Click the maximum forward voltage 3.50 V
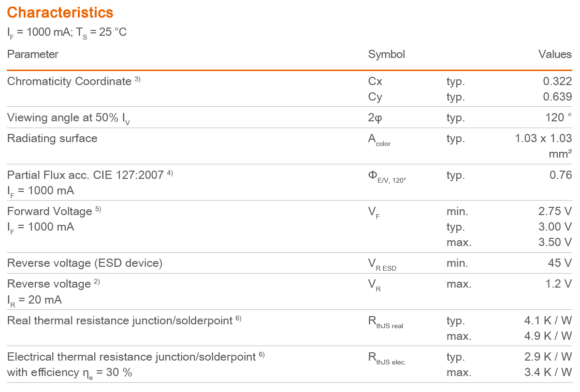This screenshot has height=392, width=580. (x=555, y=242)
